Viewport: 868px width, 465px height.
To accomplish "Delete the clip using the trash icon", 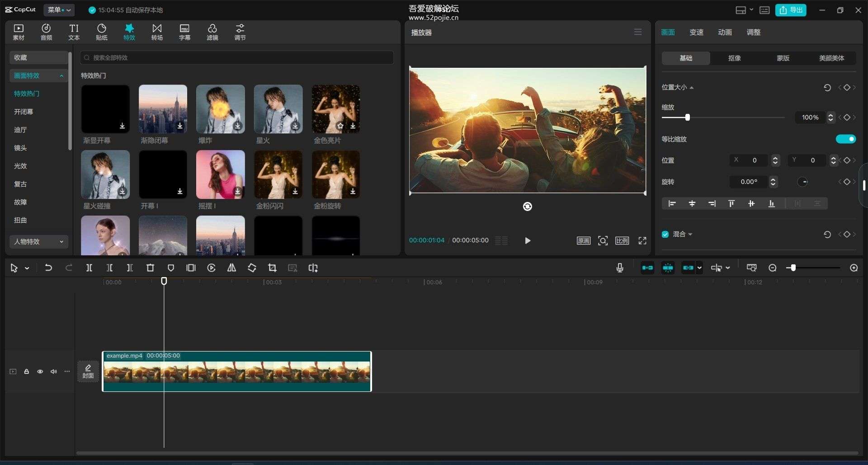I will click(x=151, y=268).
